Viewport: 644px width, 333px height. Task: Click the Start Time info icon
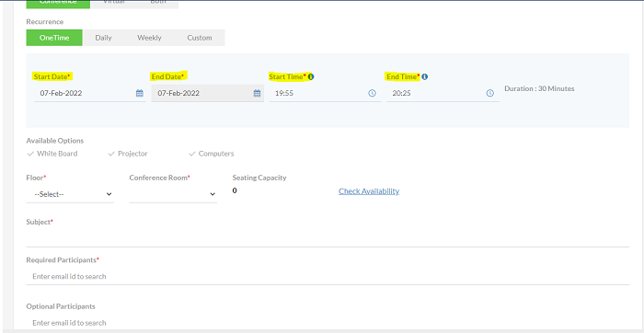(311, 76)
